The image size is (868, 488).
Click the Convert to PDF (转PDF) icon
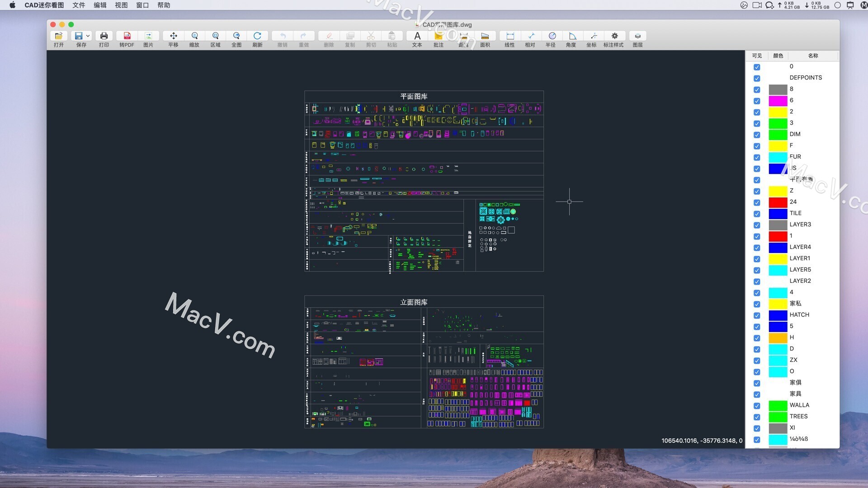click(127, 36)
